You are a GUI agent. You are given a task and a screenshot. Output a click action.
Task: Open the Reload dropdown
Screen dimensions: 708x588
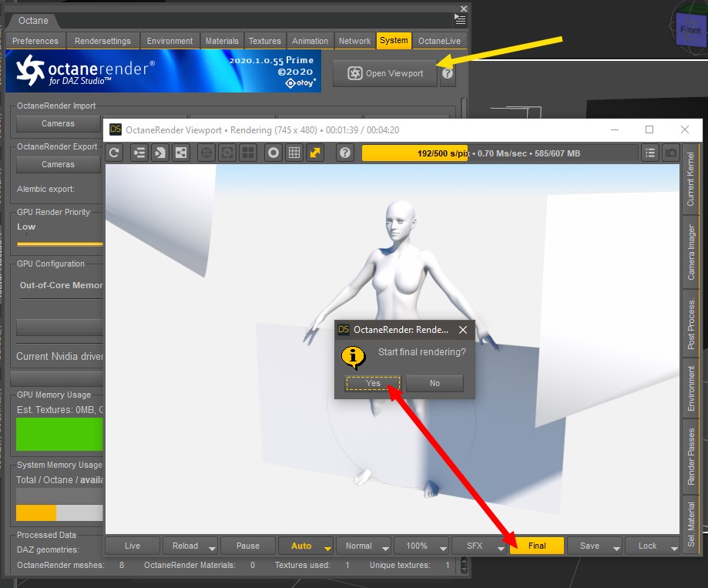coord(212,548)
